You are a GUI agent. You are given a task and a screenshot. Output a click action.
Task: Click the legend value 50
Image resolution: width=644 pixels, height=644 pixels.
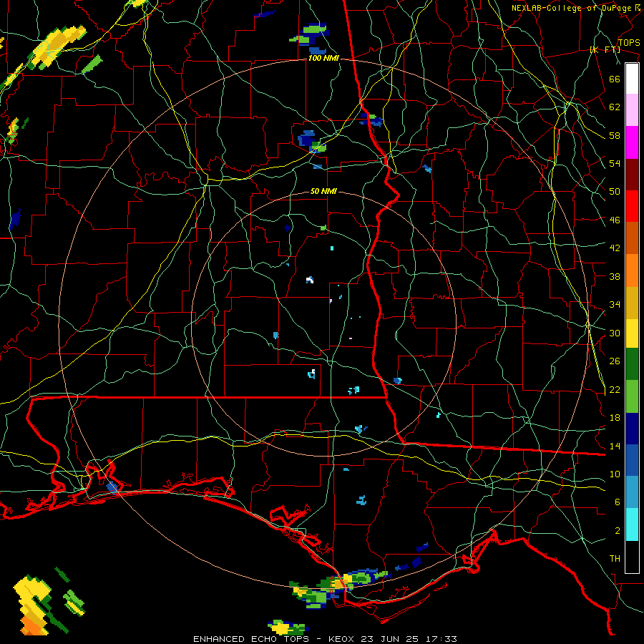[x=615, y=192]
